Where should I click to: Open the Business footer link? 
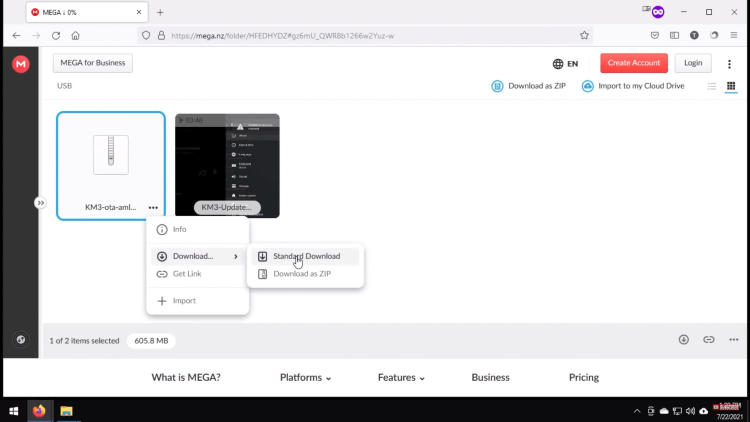pos(490,378)
